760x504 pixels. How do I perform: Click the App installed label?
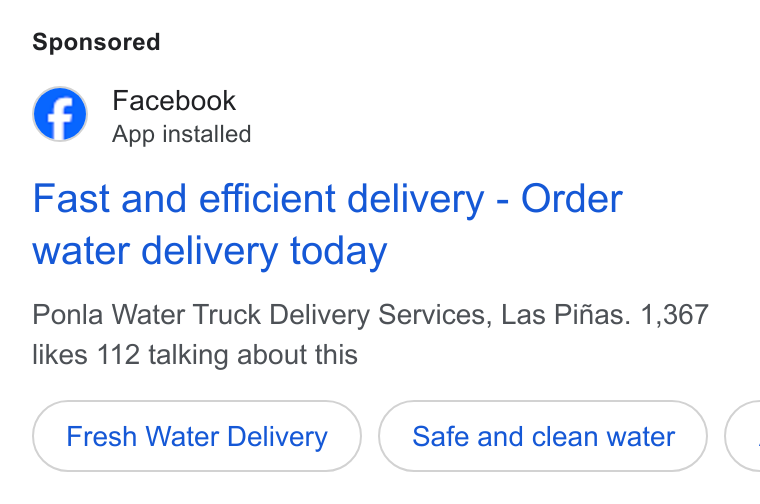click(x=181, y=134)
